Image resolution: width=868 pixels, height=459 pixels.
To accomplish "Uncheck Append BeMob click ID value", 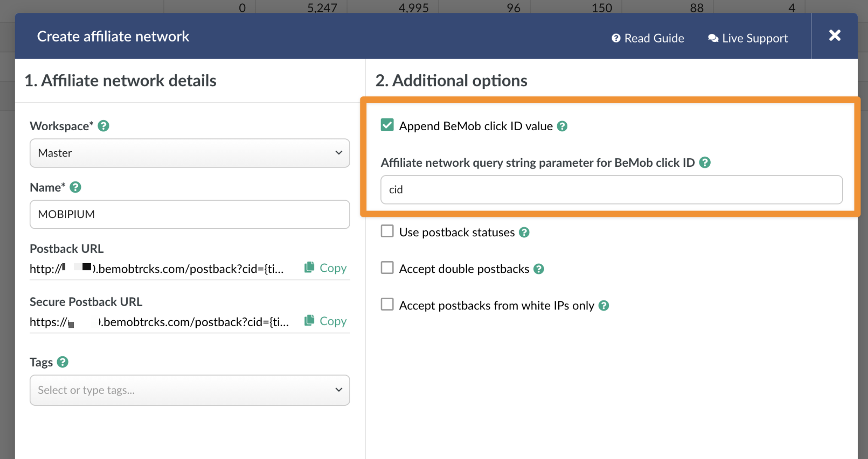I will 387,125.
